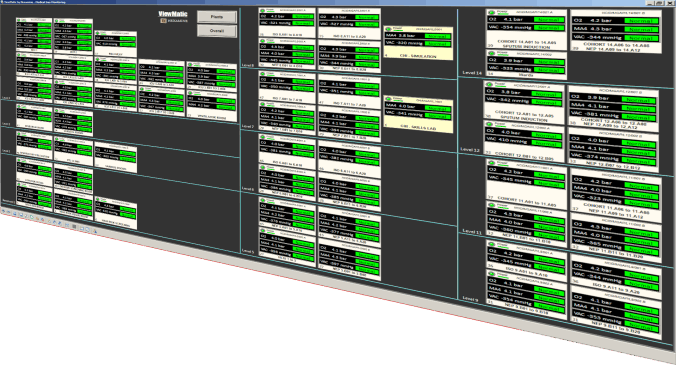
Task: Select the Level 12 floor label
Action: [x=470, y=150]
